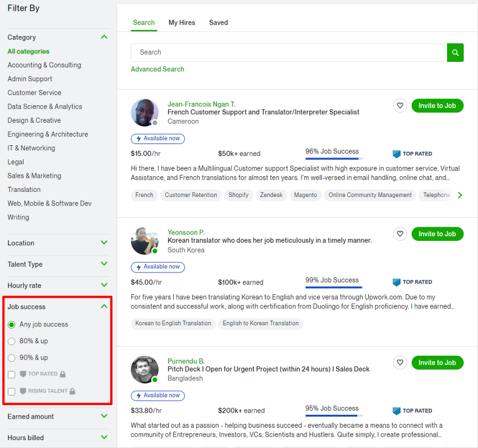Click the Available now badge under Purnendu B.
478x448 pixels.
157,396
